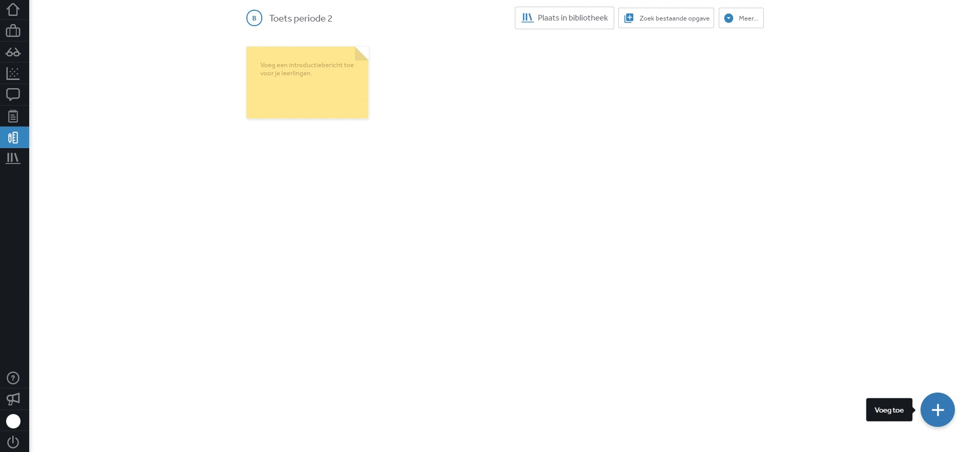Image resolution: width=980 pixels, height=452 pixels.
Task: Select the highlighted test editor sidebar icon
Action: pyautogui.click(x=14, y=137)
